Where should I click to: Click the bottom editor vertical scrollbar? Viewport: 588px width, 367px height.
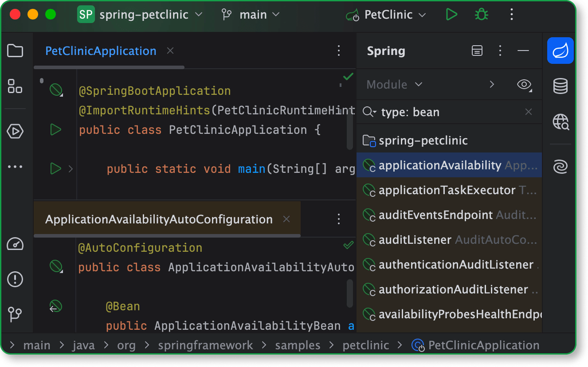pos(350,293)
